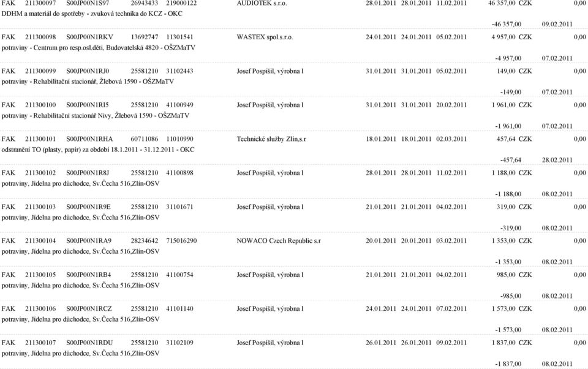The height and width of the screenshot is (369, 588).
Task: Select document code S00JP00N1RKV
Action: pos(89,37)
